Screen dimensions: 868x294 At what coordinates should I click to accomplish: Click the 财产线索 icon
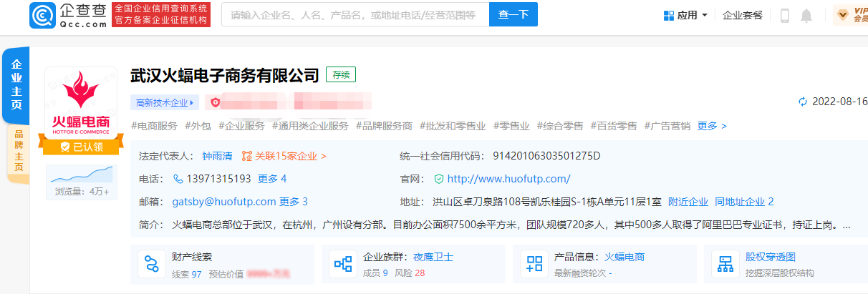pyautogui.click(x=151, y=264)
